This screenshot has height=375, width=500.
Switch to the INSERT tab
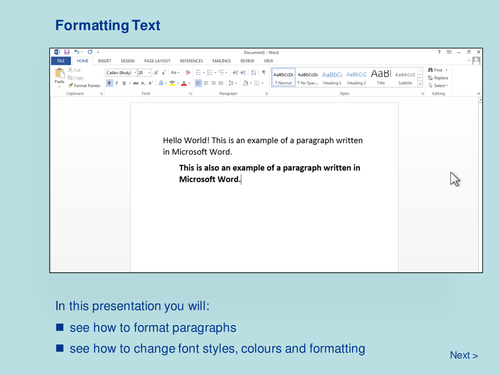click(x=104, y=61)
